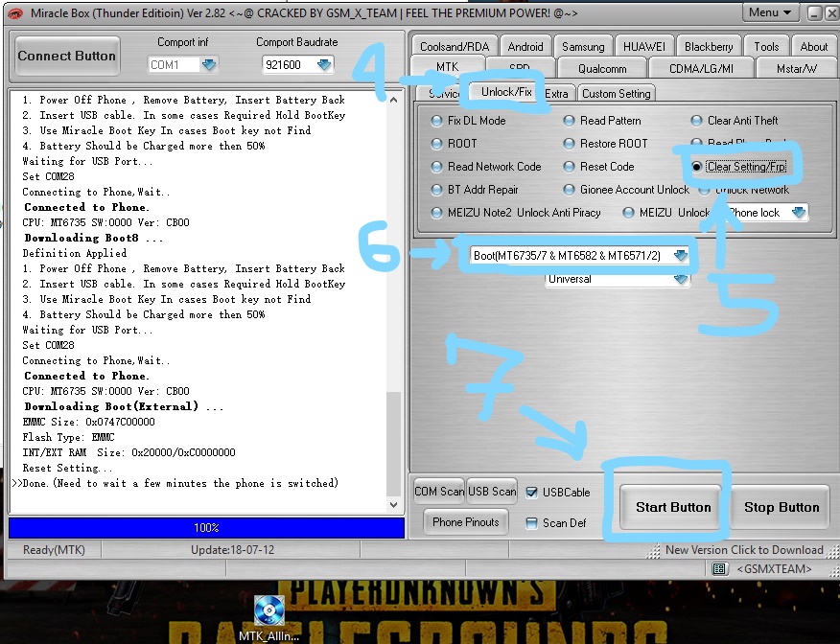This screenshot has width=840, height=644.
Task: Select the Read Pattern option
Action: [569, 121]
